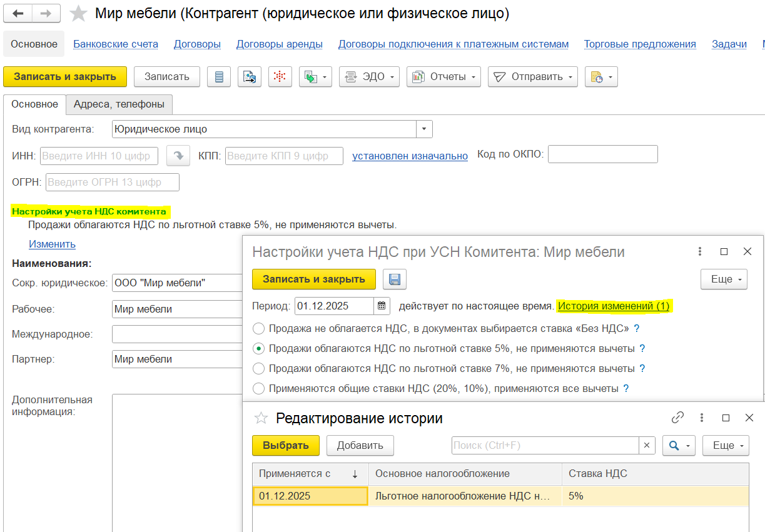Open the ЭДО dropdown menu
This screenshot has width=765, height=532.
coord(369,77)
